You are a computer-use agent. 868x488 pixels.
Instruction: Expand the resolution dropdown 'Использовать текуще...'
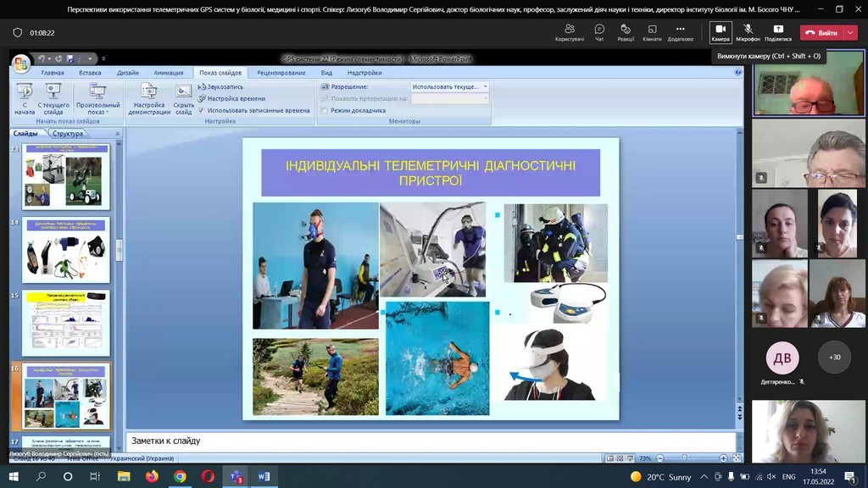[485, 86]
